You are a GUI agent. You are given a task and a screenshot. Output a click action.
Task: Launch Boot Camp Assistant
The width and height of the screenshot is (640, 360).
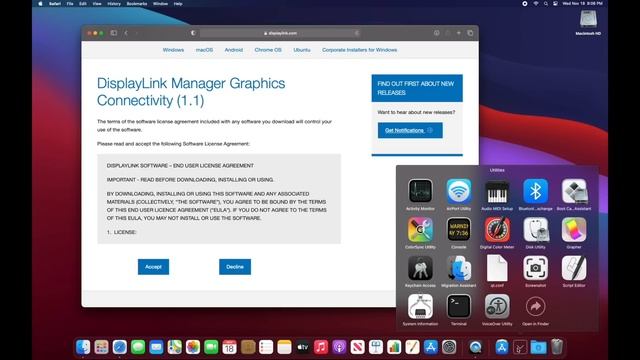coord(574,191)
